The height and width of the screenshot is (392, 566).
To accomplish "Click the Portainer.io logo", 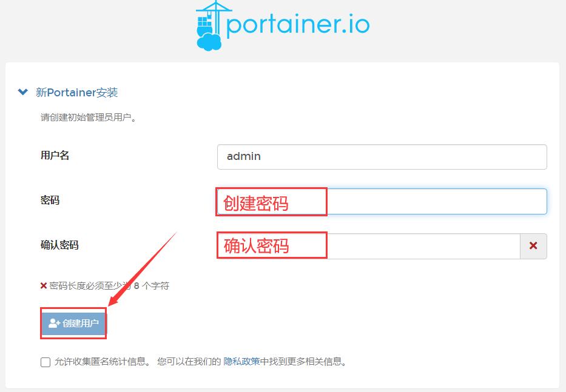I will [283, 25].
